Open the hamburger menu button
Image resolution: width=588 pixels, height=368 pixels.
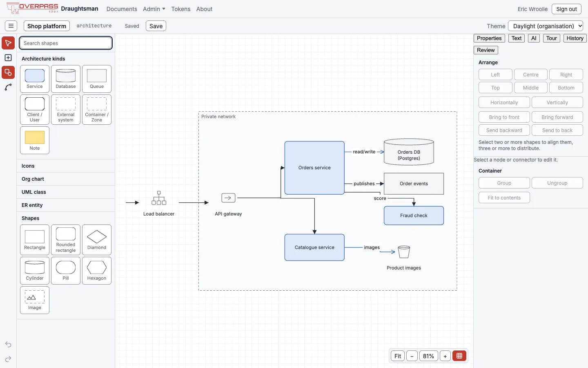11,26
